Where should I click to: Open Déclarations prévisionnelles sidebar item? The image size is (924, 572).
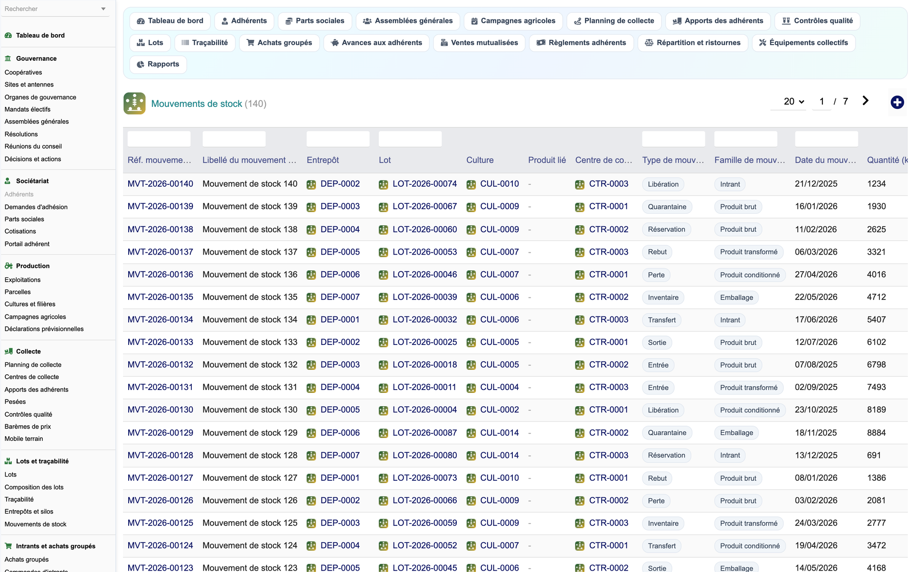tap(44, 329)
